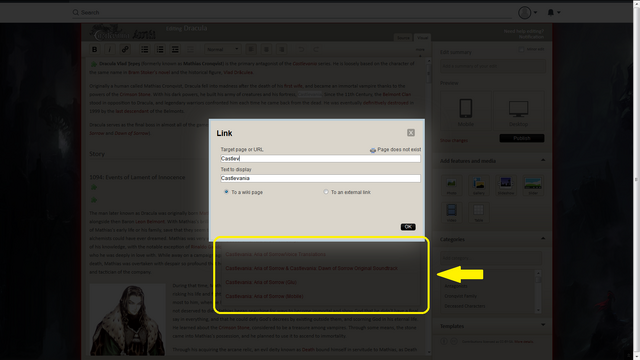Click the 'Belmont Clan' article link

click(x=397, y=94)
